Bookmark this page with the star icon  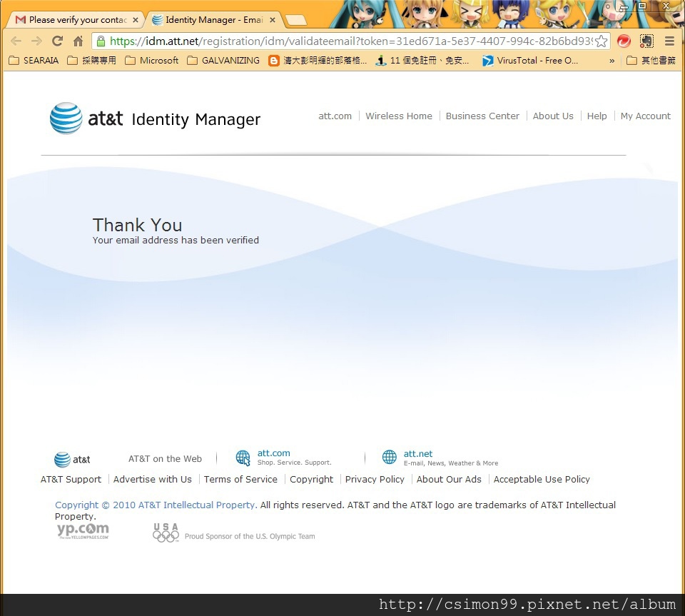pyautogui.click(x=601, y=41)
